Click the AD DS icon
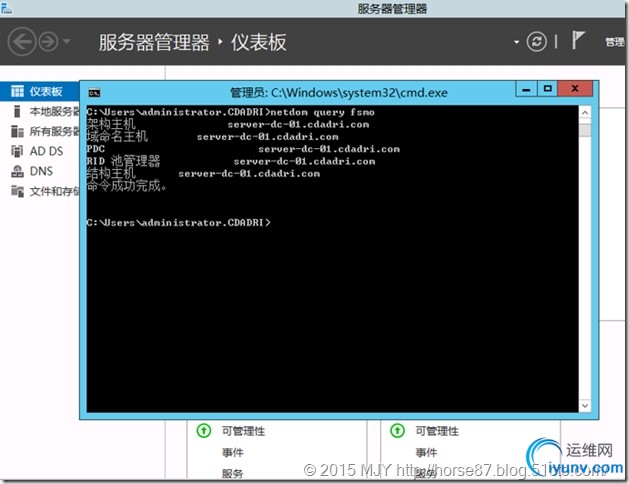629x484 pixels. point(17,151)
